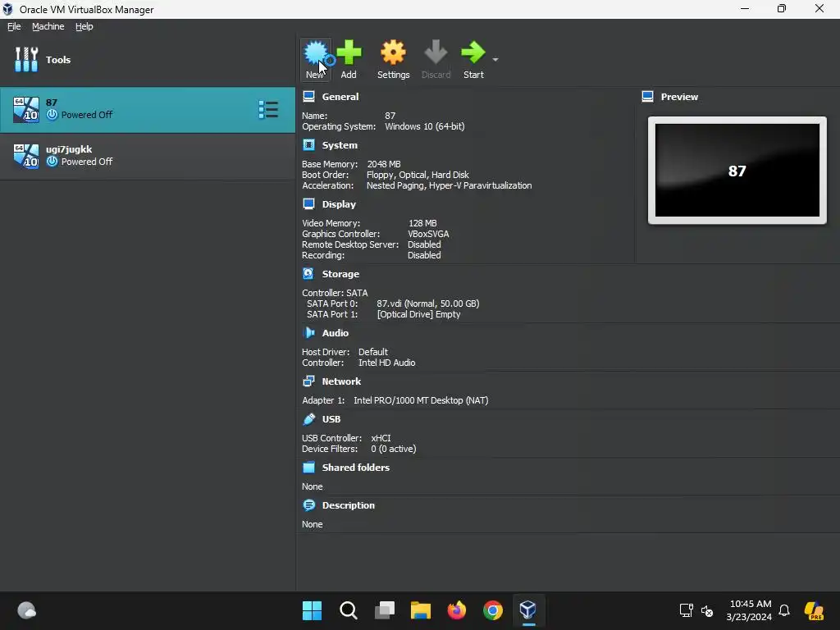Open the Start button dropdown arrow
Viewport: 840px width, 630px height.
[x=495, y=59]
